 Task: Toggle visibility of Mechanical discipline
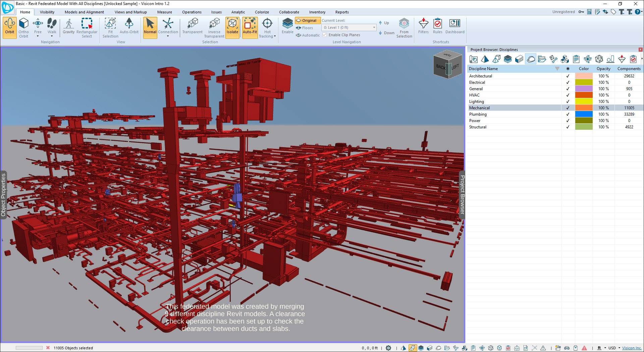pyautogui.click(x=568, y=108)
